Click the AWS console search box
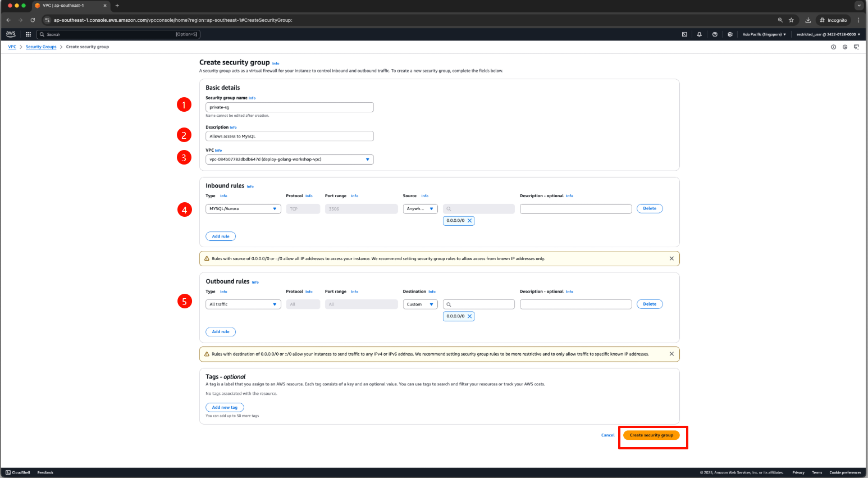The height and width of the screenshot is (478, 868). coord(118,34)
